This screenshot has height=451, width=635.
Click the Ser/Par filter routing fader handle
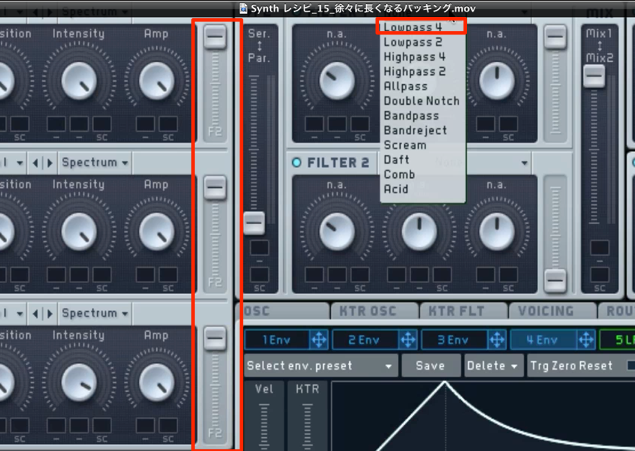click(254, 223)
